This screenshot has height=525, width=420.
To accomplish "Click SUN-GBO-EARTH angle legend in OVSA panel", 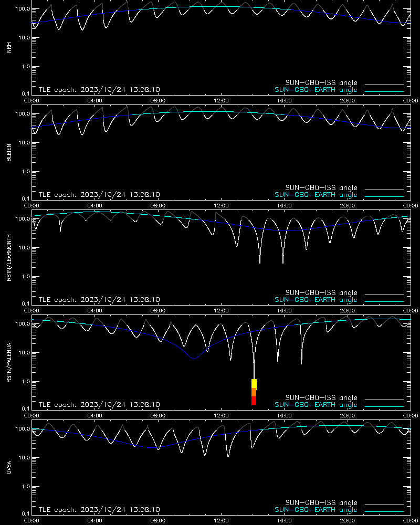I will [x=316, y=510].
